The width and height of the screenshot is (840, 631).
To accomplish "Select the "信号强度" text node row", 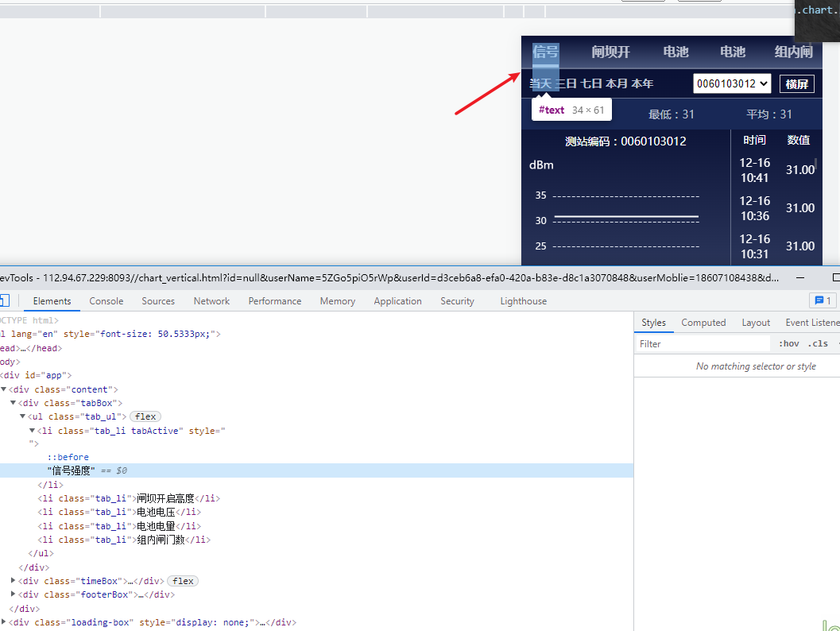I will pyautogui.click(x=316, y=470).
